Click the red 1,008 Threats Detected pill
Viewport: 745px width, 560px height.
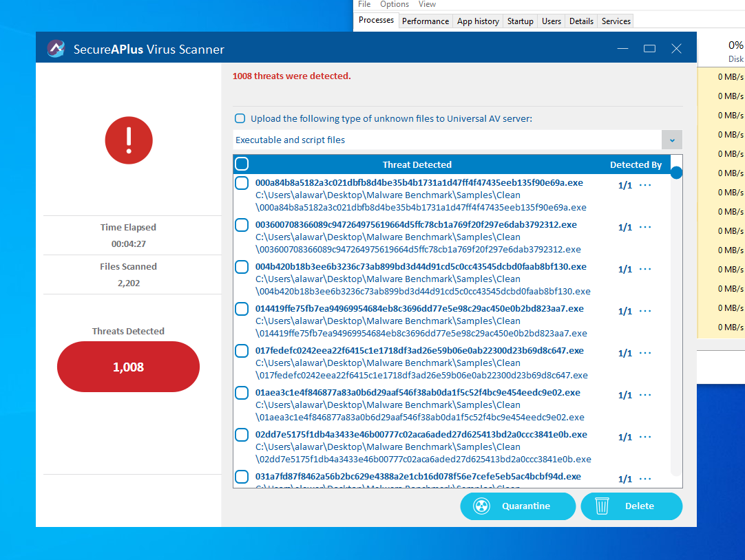tap(128, 367)
